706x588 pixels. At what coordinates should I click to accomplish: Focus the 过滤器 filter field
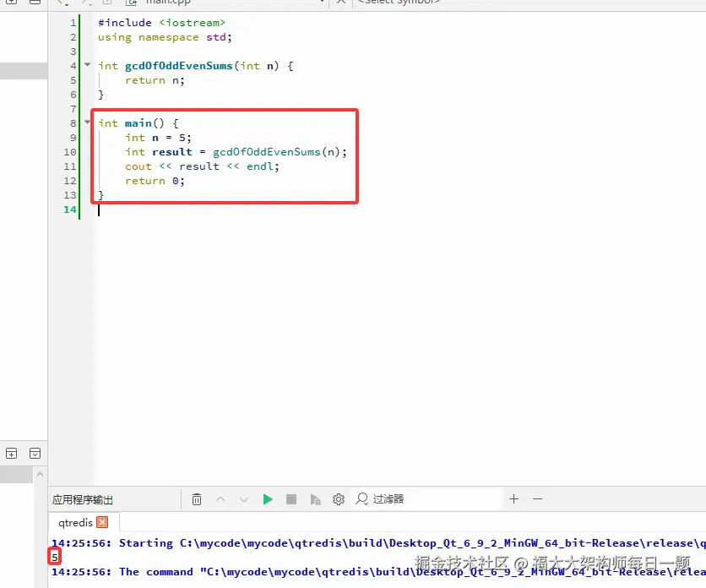pyautogui.click(x=428, y=499)
